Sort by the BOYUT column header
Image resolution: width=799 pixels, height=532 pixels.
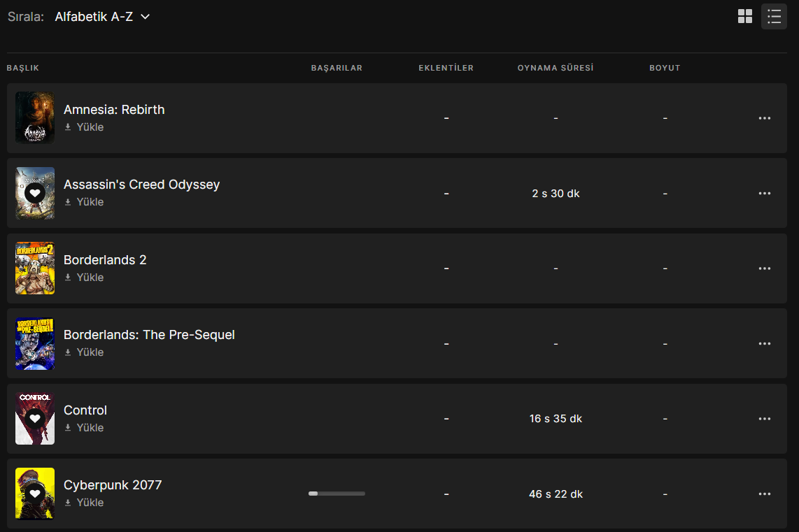(x=665, y=69)
